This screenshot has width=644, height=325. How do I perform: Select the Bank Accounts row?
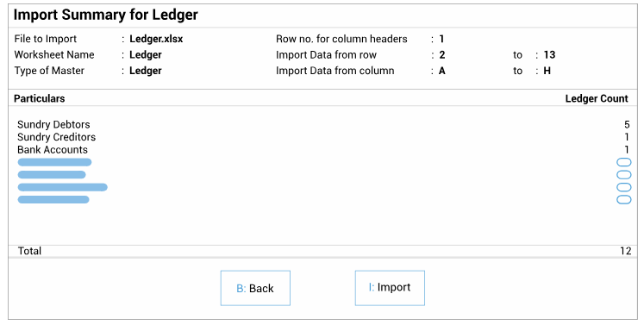tap(323, 149)
